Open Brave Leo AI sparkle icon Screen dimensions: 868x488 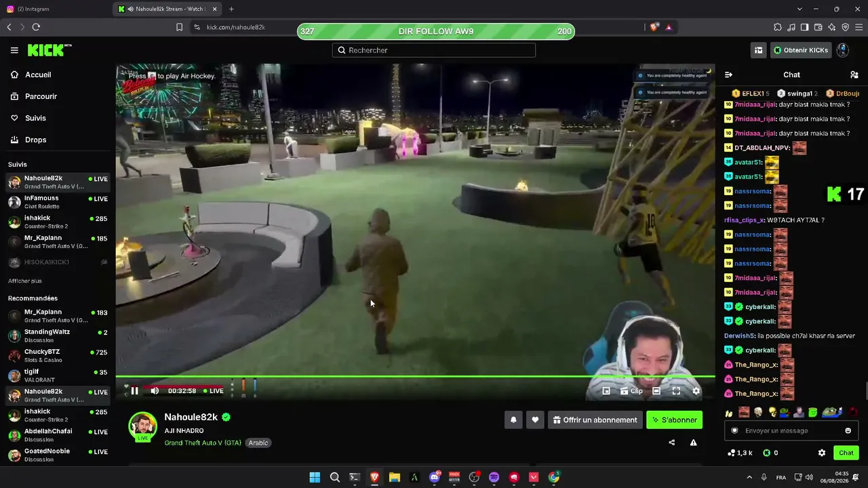(831, 27)
